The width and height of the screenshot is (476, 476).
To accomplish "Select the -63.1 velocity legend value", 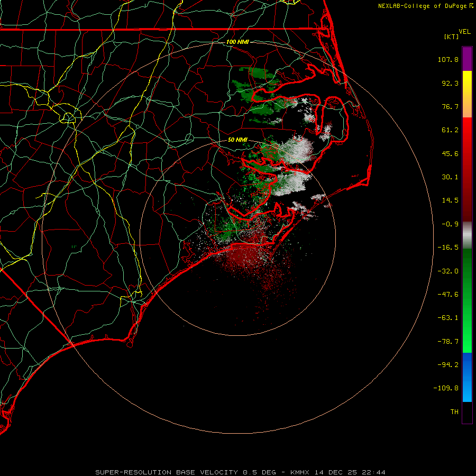I will coord(448,318).
